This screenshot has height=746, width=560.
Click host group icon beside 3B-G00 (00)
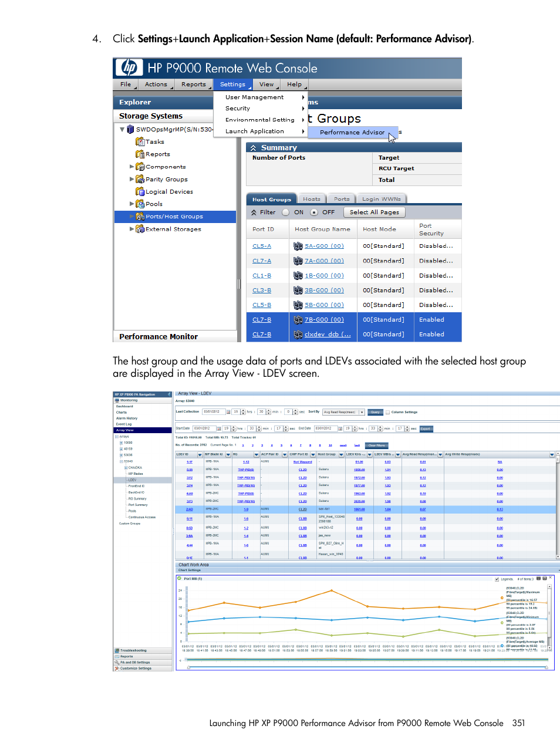[298, 290]
